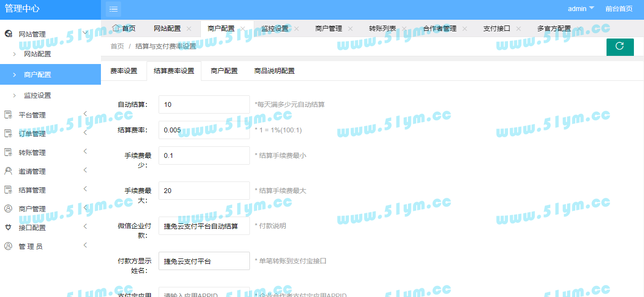Open the 商户配置 settings tab
644x297 pixels.
coord(224,71)
